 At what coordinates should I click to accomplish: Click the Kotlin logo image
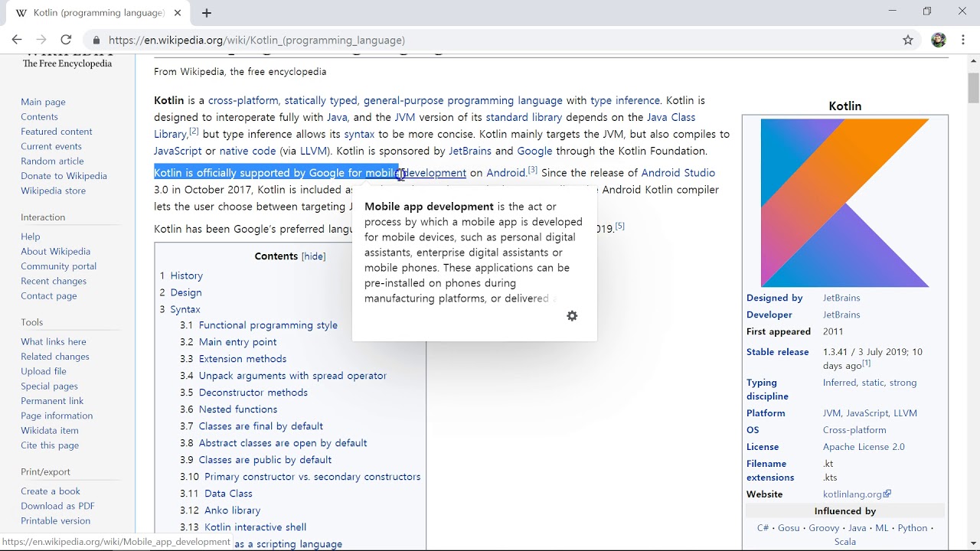[844, 203]
